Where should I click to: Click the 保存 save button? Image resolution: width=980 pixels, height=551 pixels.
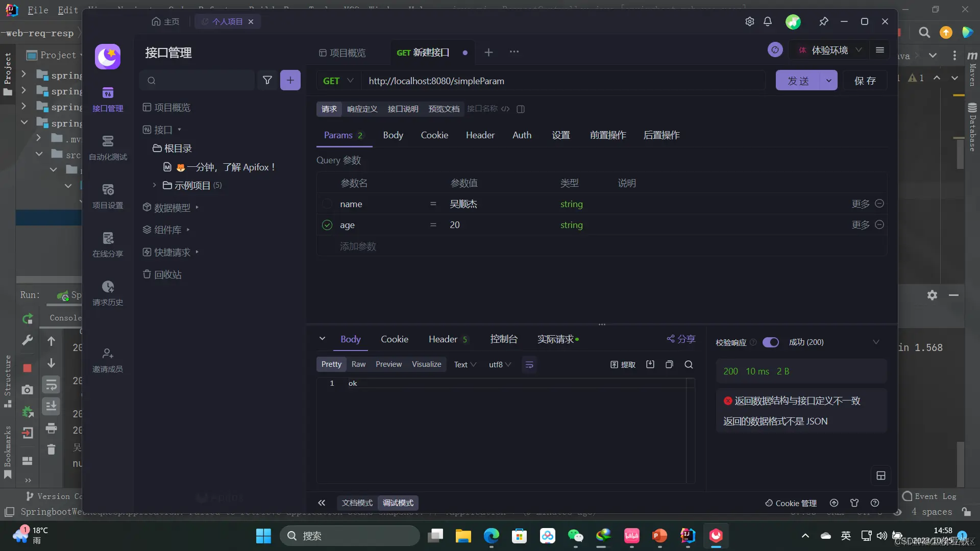[865, 81]
